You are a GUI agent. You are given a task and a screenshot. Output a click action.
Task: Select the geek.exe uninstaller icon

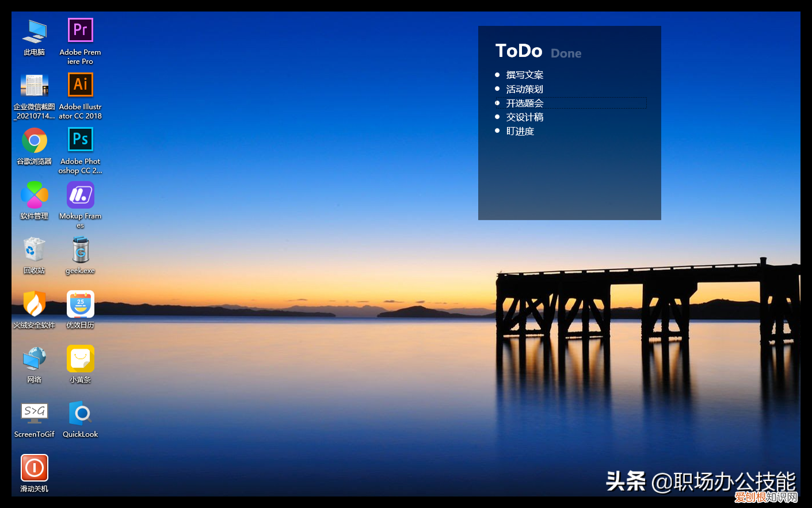(x=80, y=250)
